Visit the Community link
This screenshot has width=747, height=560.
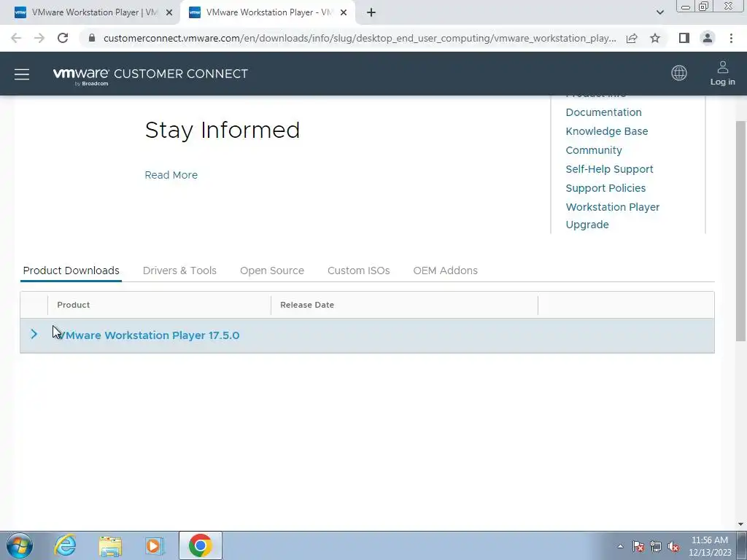click(594, 150)
